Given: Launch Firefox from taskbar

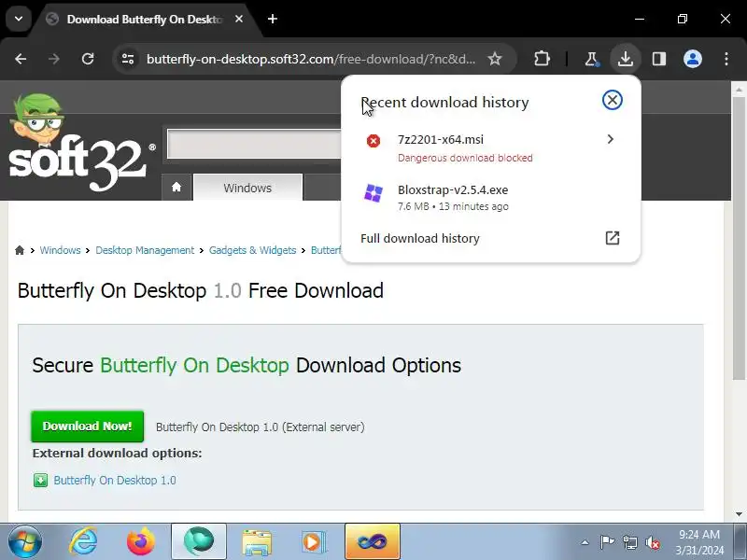Looking at the screenshot, I should click(141, 542).
